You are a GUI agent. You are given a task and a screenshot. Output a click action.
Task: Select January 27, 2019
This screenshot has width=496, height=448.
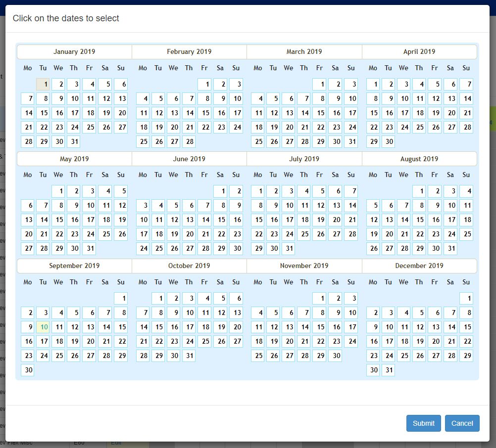121,127
